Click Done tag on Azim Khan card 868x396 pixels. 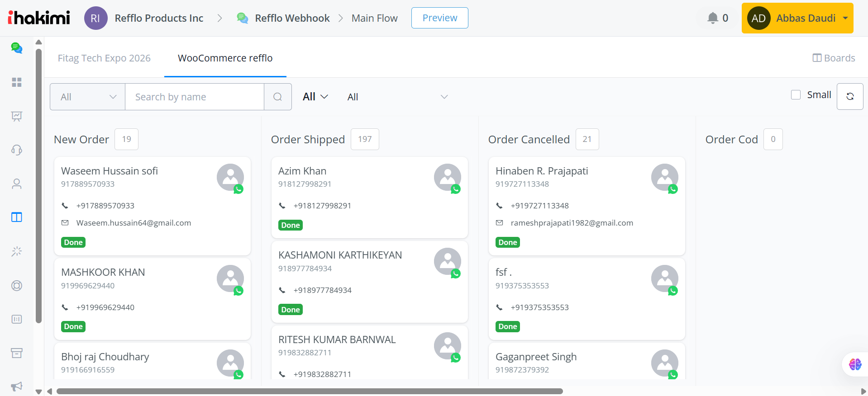pos(291,225)
